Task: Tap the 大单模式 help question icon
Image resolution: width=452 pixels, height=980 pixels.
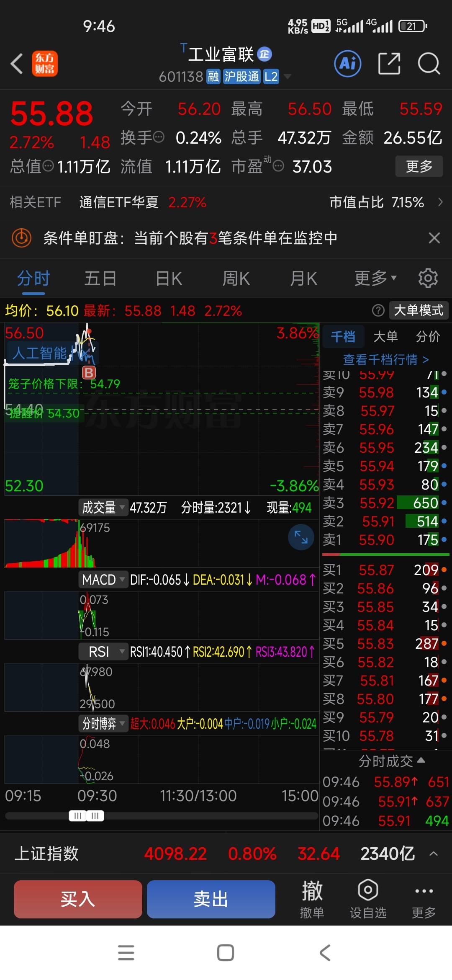Action: click(x=378, y=310)
